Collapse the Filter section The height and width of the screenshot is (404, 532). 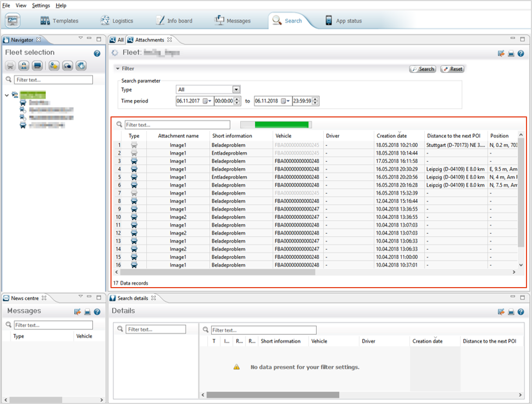coord(118,69)
